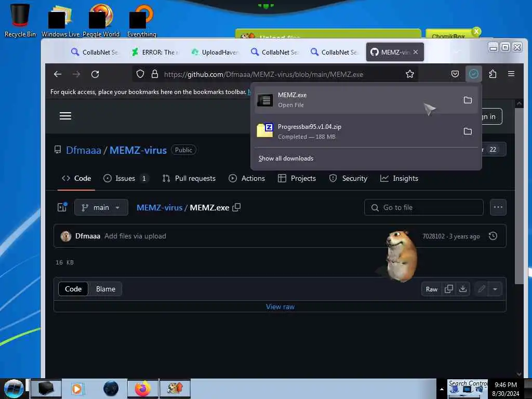The width and height of the screenshot is (532, 399).
Task: Open the taskbar clock showing 9:46 PM
Action: click(x=506, y=389)
